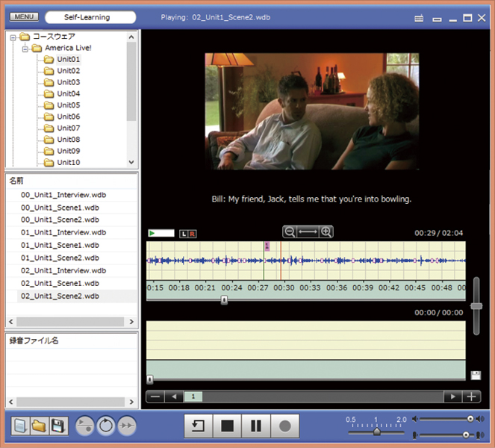495x448 pixels.
Task: Select the Unit05 folder in tree
Action: coord(68,105)
